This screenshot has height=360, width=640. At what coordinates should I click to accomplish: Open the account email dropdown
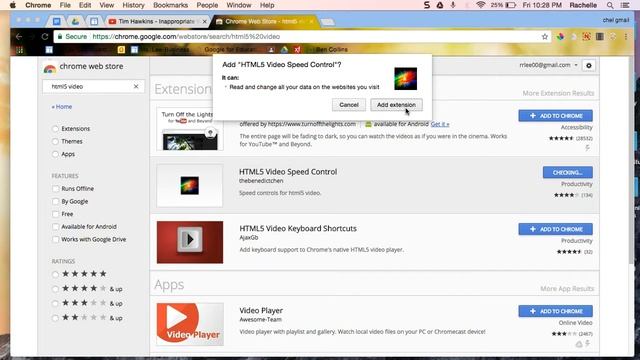pos(549,65)
